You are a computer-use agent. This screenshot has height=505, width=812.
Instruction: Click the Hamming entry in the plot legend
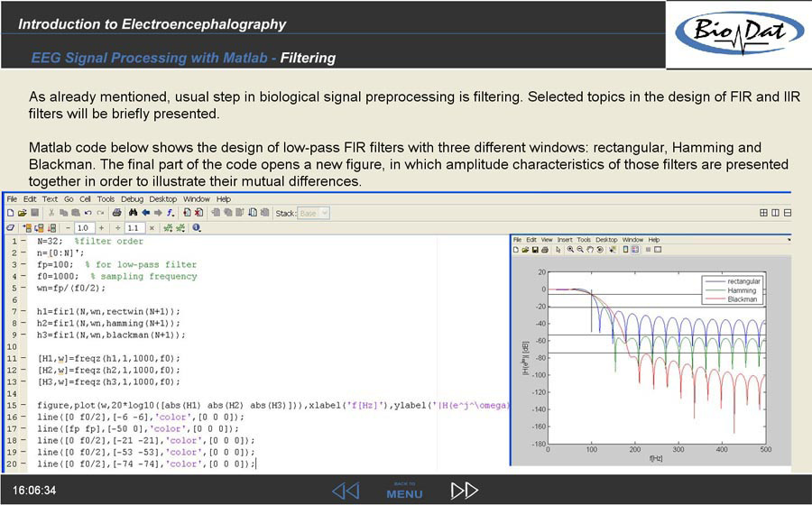click(733, 290)
